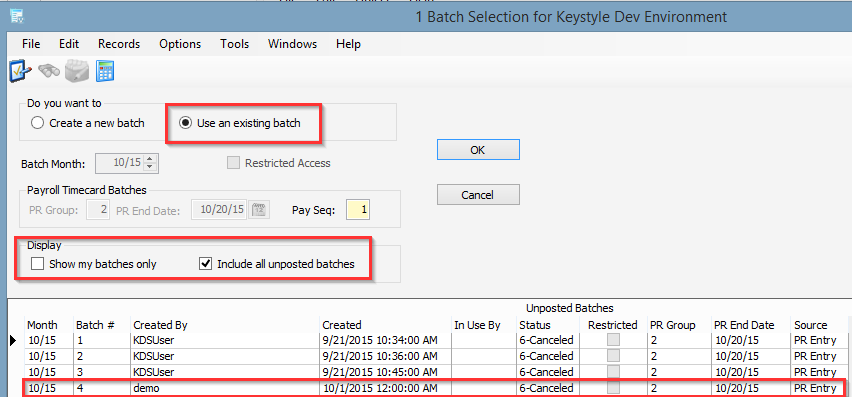This screenshot has height=397, width=852.
Task: Sort by the Batch # column header
Action: [x=95, y=325]
